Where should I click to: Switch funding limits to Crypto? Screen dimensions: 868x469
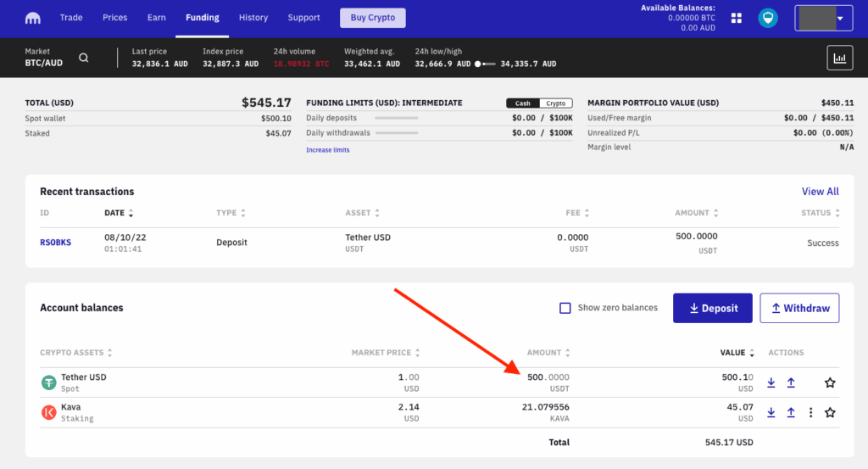pyautogui.click(x=556, y=103)
